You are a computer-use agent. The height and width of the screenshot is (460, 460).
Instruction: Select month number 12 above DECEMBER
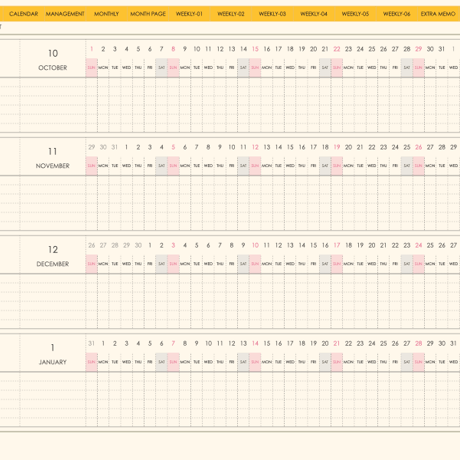[x=53, y=250]
